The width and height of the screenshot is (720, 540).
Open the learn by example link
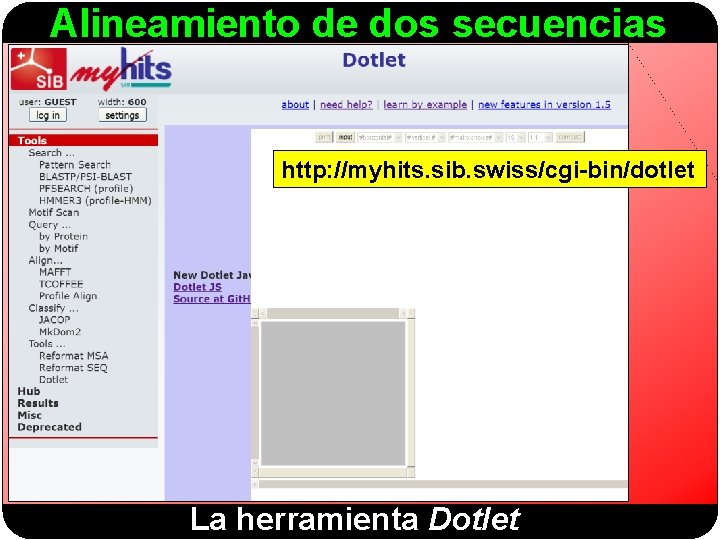tap(425, 105)
